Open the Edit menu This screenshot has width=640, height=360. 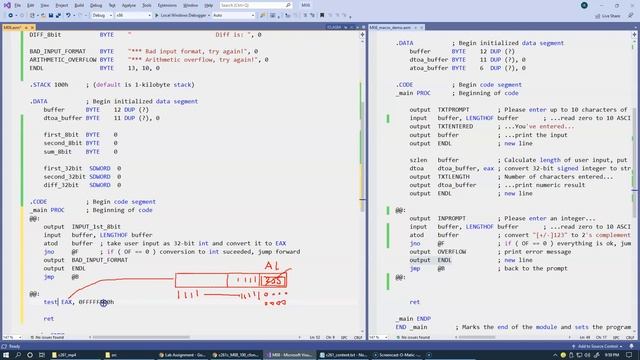tap(31, 5)
